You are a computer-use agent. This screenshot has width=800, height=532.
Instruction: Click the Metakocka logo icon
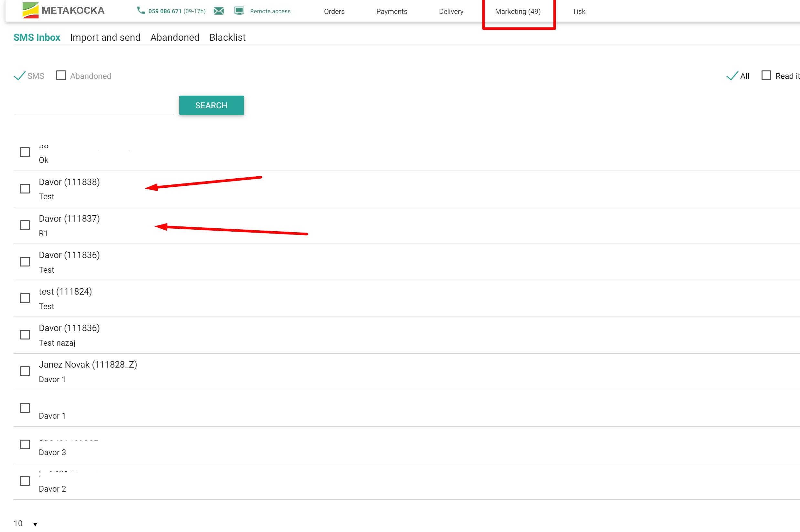tap(30, 10)
